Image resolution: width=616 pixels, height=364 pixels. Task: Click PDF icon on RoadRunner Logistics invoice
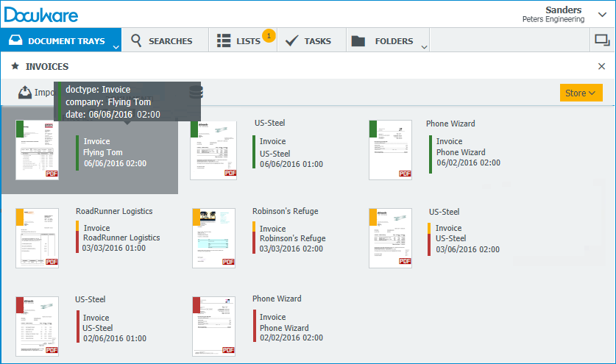[52, 261]
